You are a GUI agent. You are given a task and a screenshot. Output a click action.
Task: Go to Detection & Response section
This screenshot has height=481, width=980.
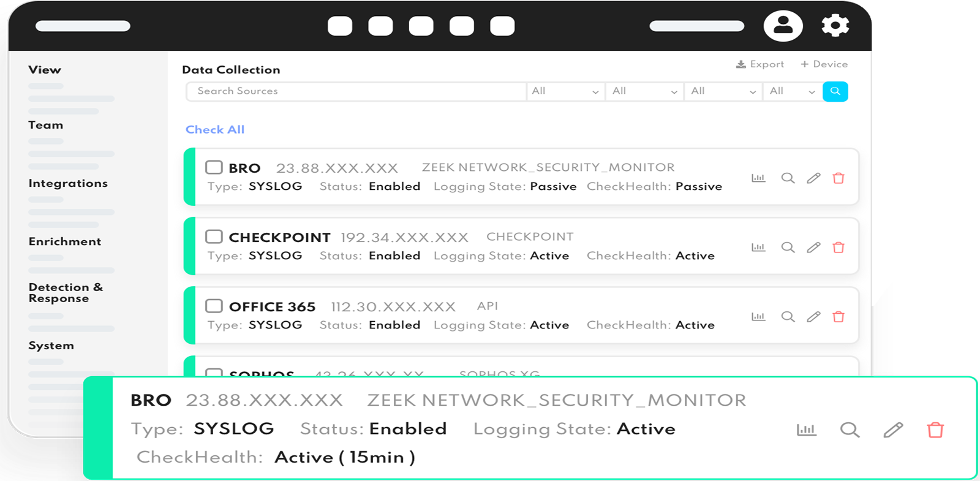[x=66, y=293]
